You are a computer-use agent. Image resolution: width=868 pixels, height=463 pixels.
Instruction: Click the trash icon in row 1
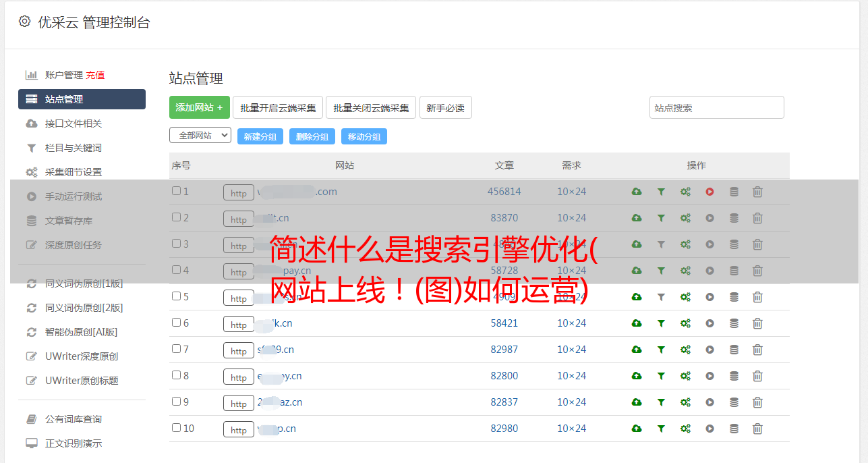tap(757, 192)
